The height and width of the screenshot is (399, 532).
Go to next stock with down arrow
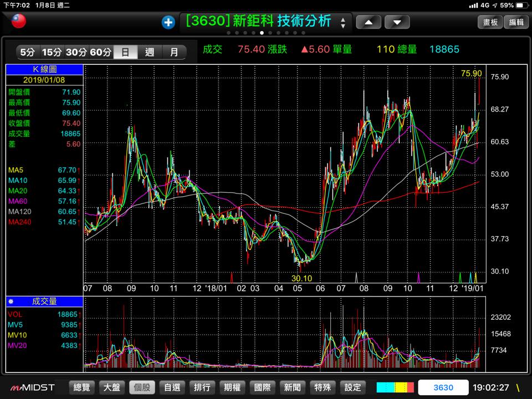click(x=397, y=22)
